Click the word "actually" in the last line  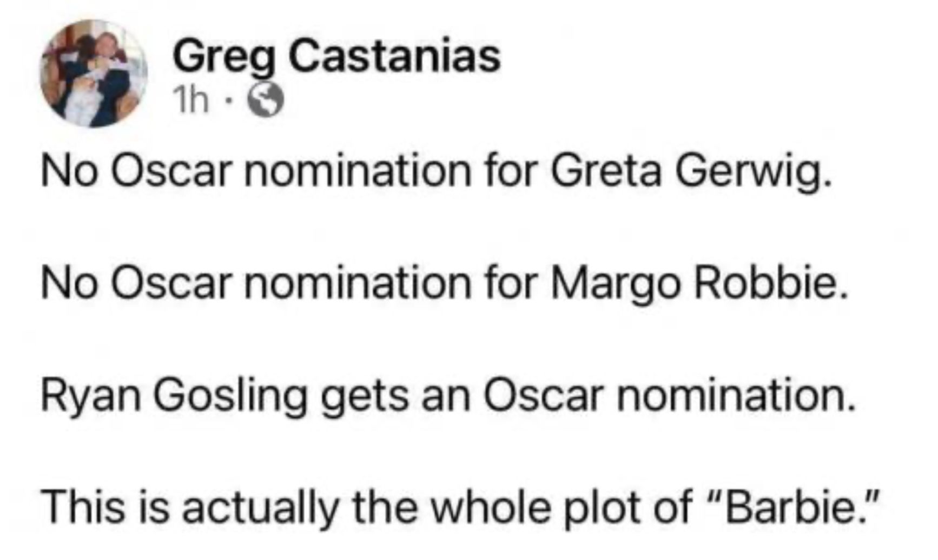click(x=261, y=508)
